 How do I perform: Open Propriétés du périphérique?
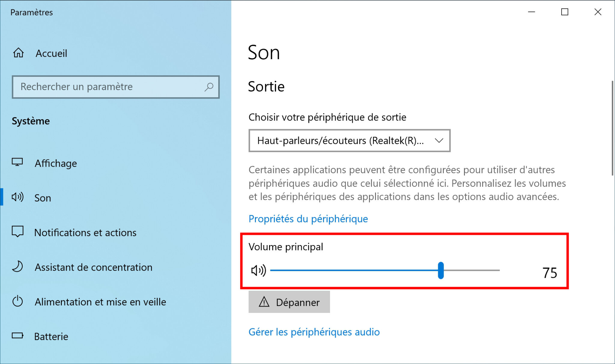pos(308,219)
